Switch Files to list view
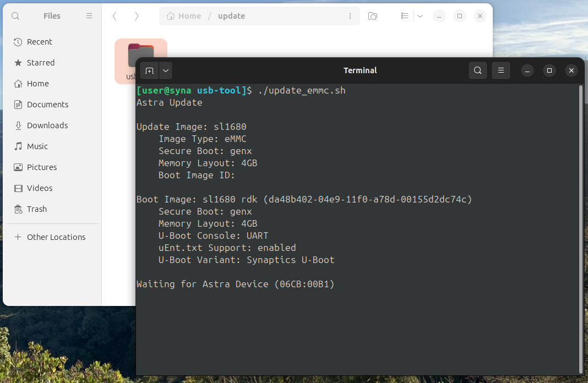This screenshot has width=588, height=383. 405,15
